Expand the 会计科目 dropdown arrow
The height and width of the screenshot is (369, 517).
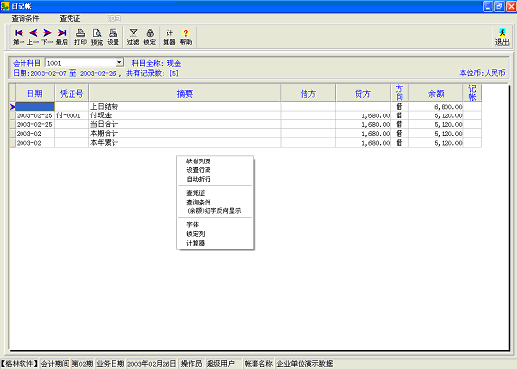click(119, 62)
